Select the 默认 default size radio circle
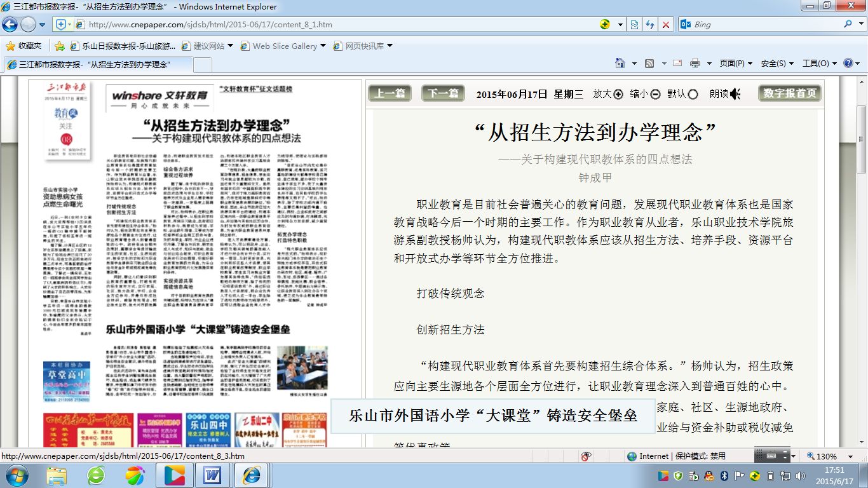The width and height of the screenshot is (868, 488). [693, 94]
